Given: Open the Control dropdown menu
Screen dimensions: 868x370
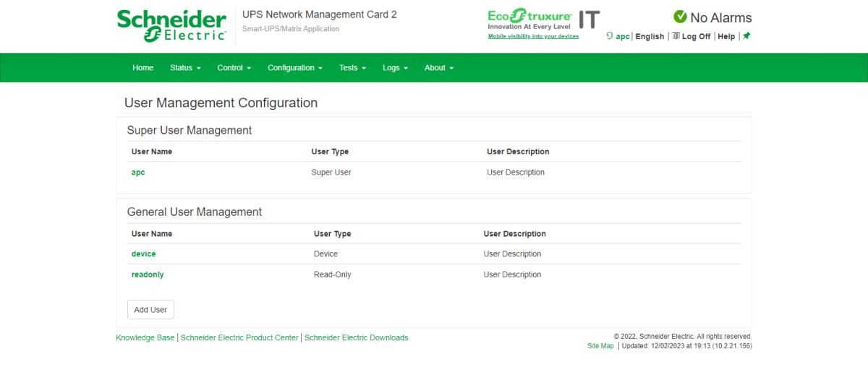Looking at the screenshot, I should (234, 67).
